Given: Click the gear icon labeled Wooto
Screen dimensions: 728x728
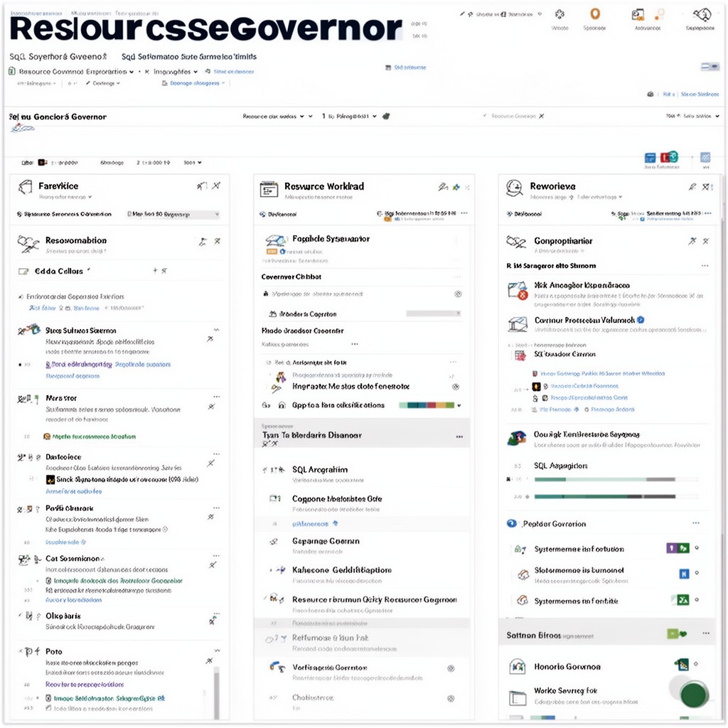Looking at the screenshot, I should tap(560, 14).
